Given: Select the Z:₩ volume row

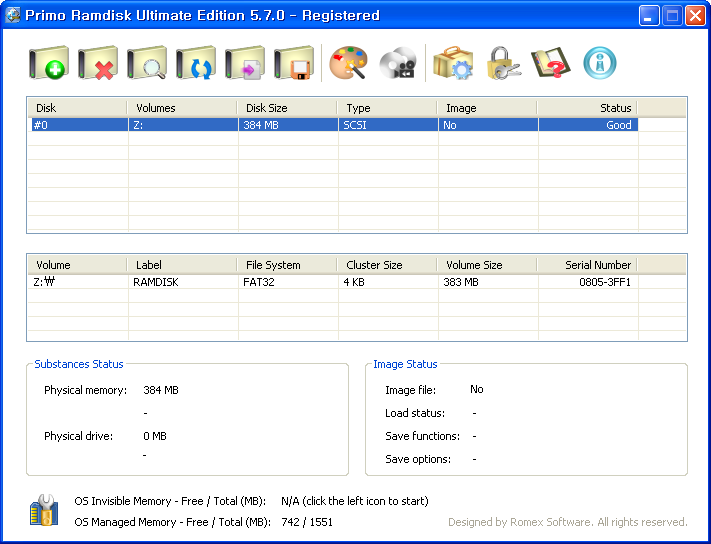Looking at the screenshot, I should click(x=334, y=282).
